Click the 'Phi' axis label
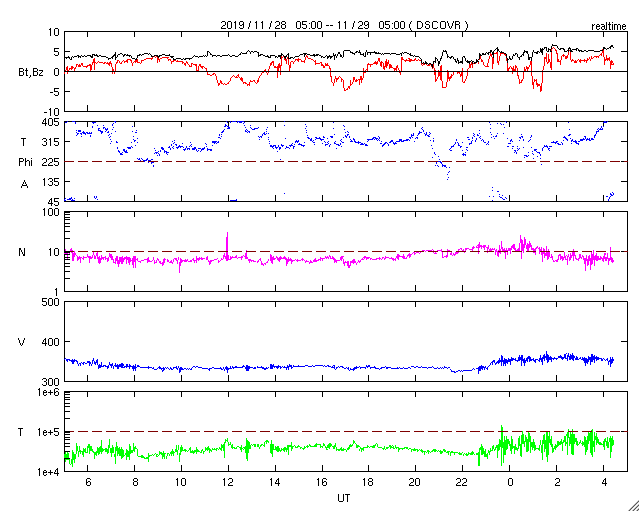Screen dimensions: 640x512 tap(25, 163)
